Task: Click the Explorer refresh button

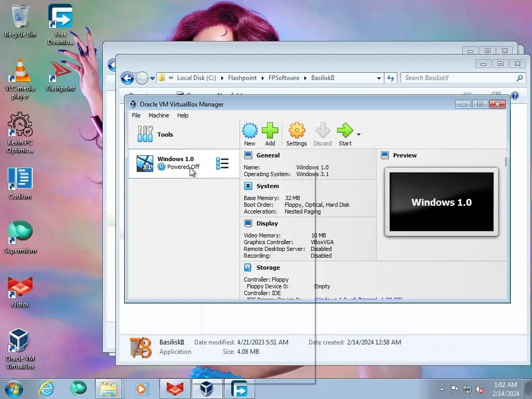Action: click(x=391, y=78)
